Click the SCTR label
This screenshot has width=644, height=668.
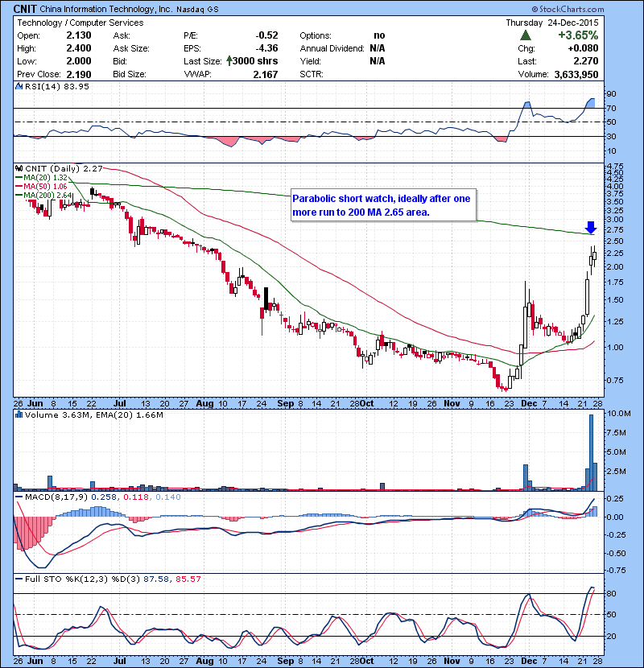point(311,74)
